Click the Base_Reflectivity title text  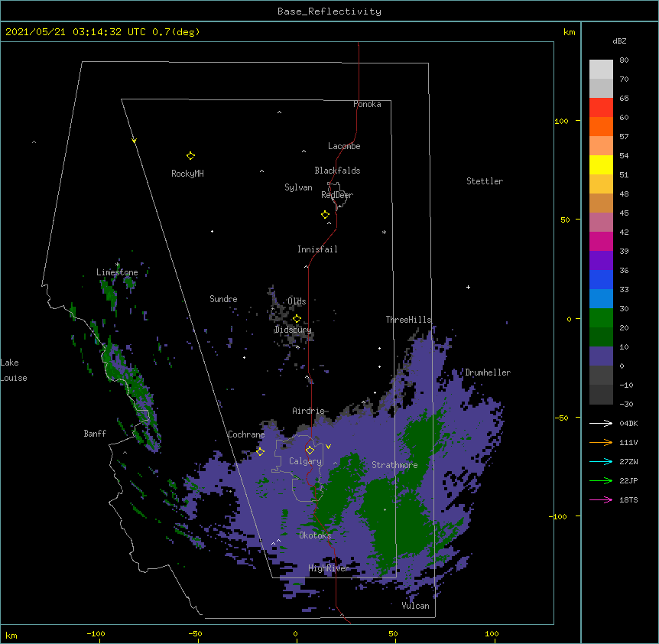coord(329,11)
